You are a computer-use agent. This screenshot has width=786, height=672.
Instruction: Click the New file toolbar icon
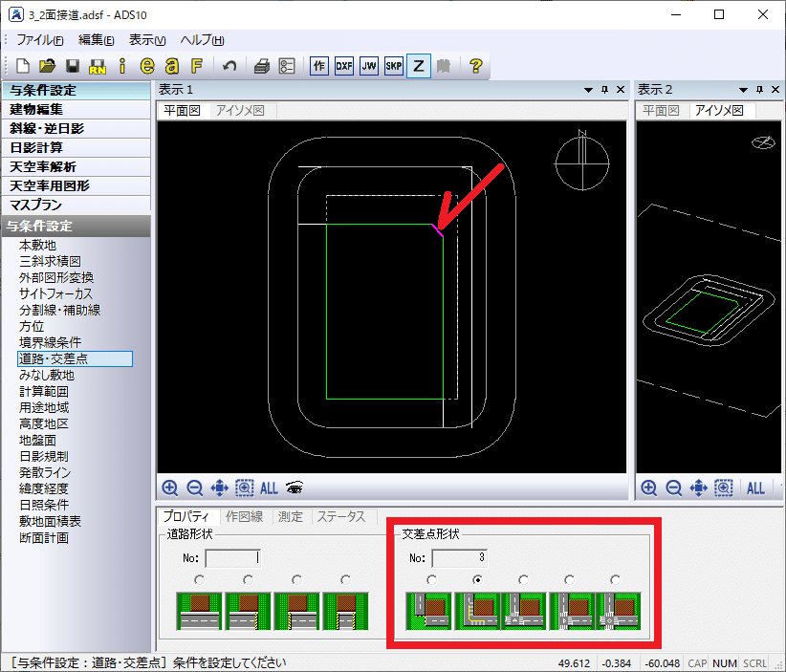click(x=23, y=66)
